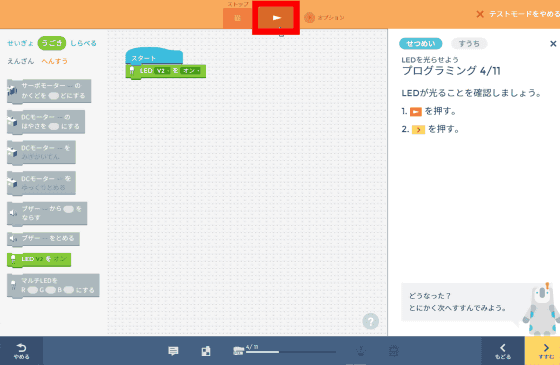The width and height of the screenshot is (560, 365).
Task: Switch to the すうち tab
Action: pos(469,44)
